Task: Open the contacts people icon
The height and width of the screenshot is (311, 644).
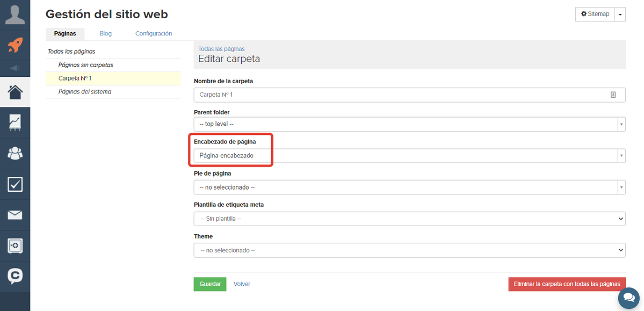Action: tap(15, 154)
